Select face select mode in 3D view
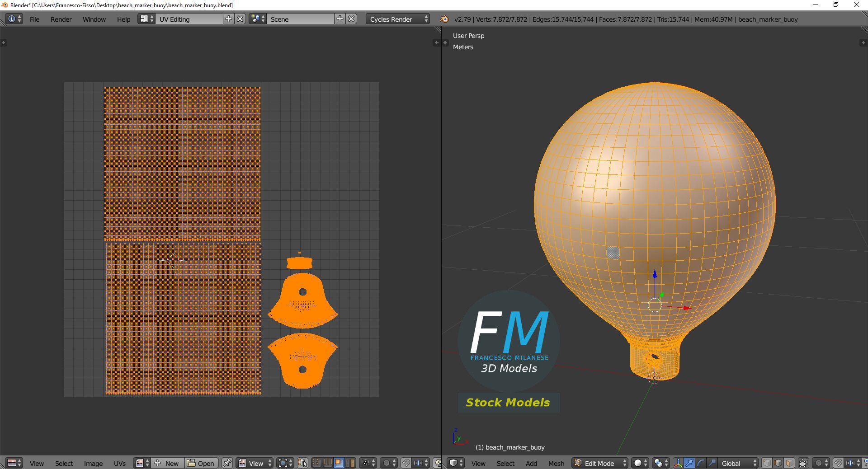 pyautogui.click(x=789, y=463)
